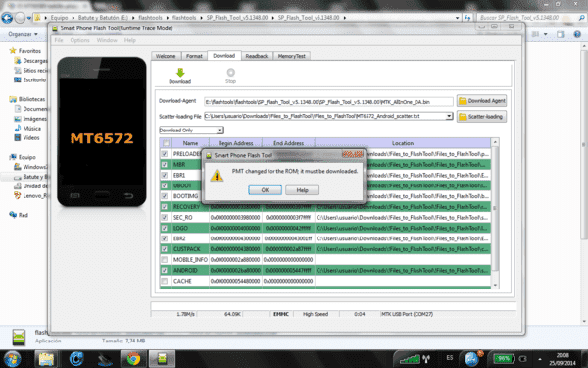
Task: Click the Explorer help question mark icon
Action: click(577, 34)
